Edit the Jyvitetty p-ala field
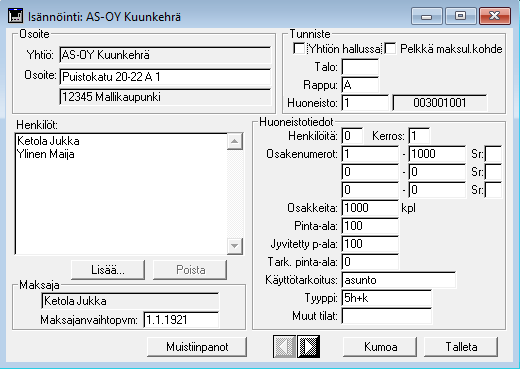This screenshot has height=369, width=520. click(x=370, y=244)
